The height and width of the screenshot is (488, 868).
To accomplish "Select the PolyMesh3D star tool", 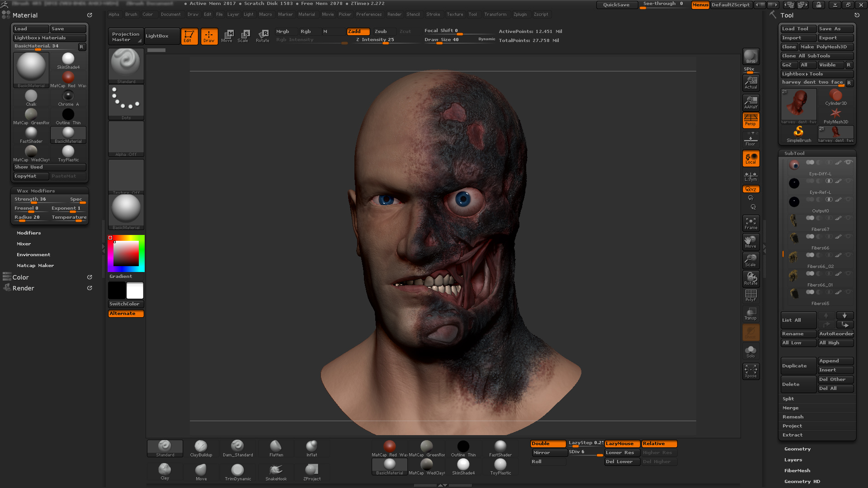I will (836, 116).
